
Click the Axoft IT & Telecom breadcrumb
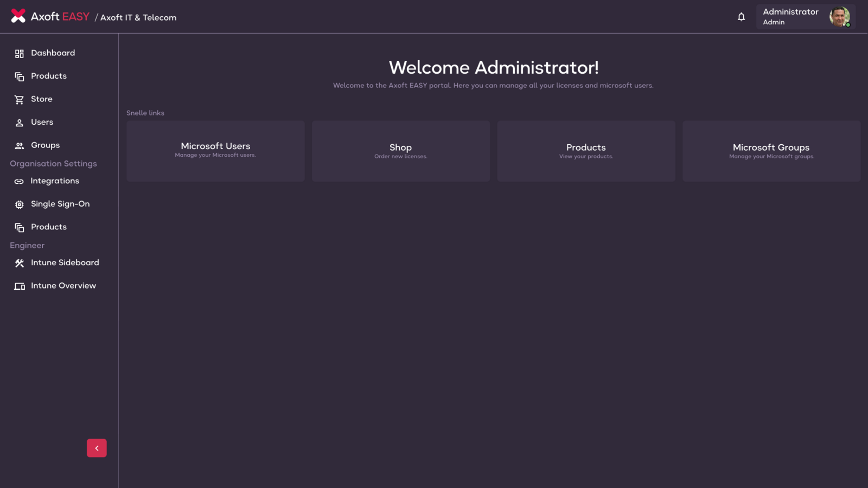click(x=138, y=17)
